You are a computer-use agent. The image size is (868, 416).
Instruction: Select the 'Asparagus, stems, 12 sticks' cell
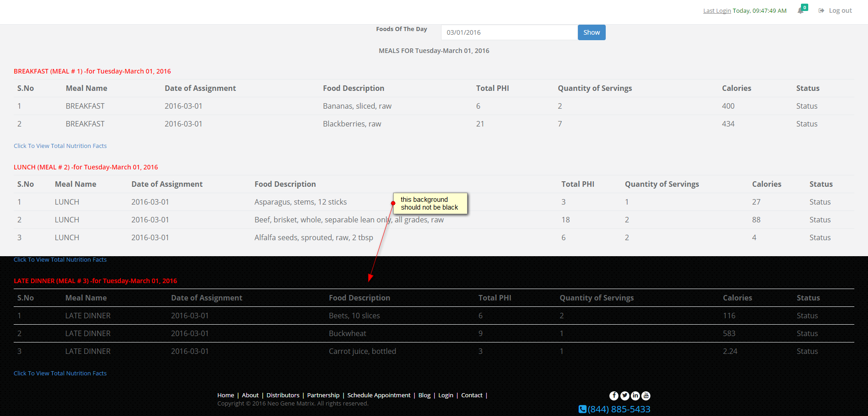click(301, 202)
